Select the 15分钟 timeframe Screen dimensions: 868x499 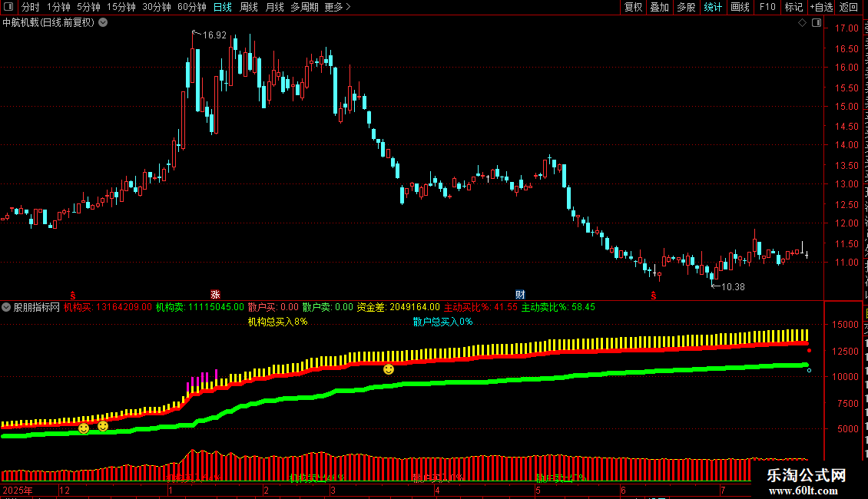121,7
